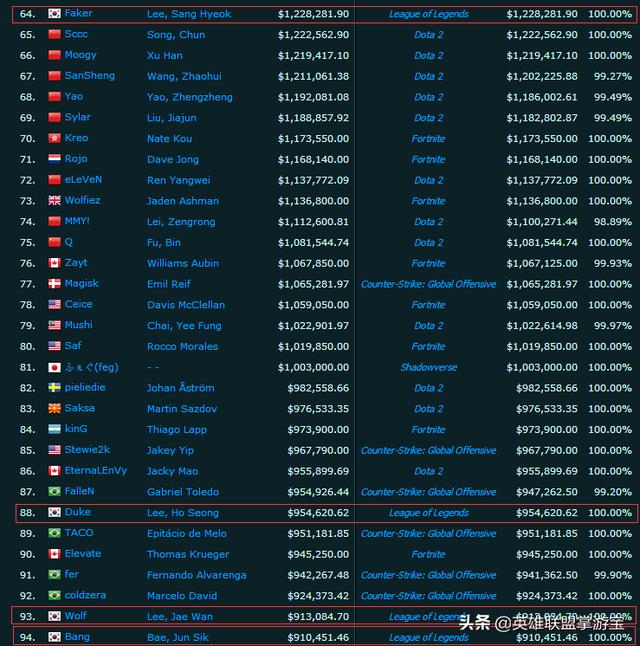Click the China flag beside MMY!

point(54,221)
